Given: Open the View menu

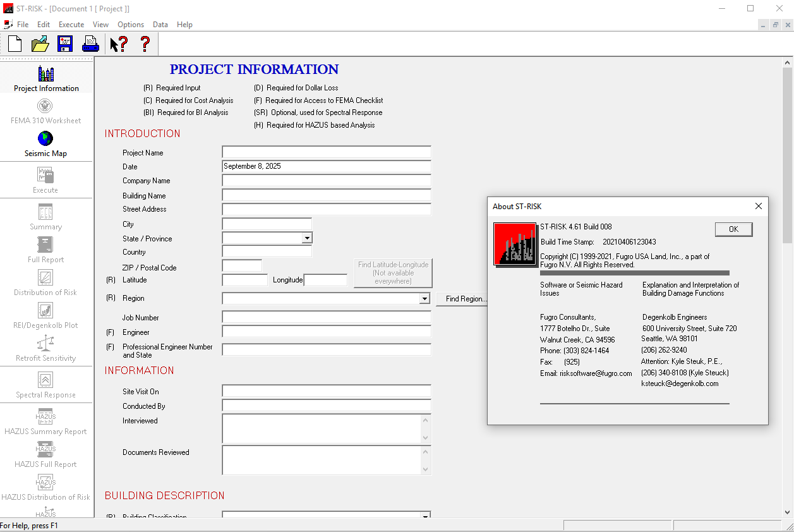Looking at the screenshot, I should coord(101,25).
